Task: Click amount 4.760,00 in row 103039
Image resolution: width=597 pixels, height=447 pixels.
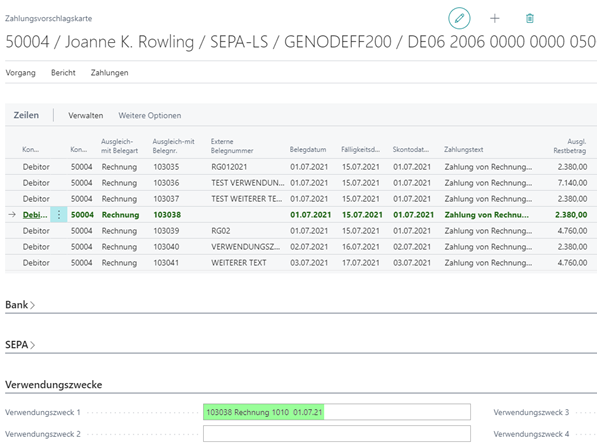Action: point(572,231)
